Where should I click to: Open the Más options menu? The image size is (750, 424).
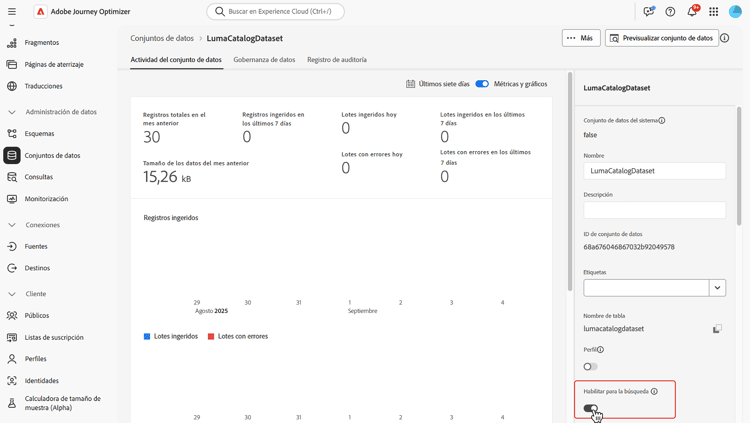(581, 38)
